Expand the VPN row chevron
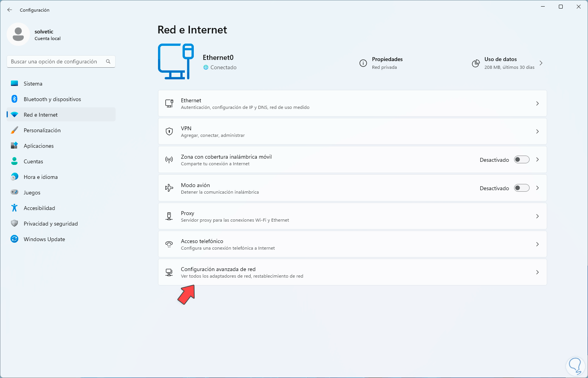The image size is (588, 378). [537, 131]
